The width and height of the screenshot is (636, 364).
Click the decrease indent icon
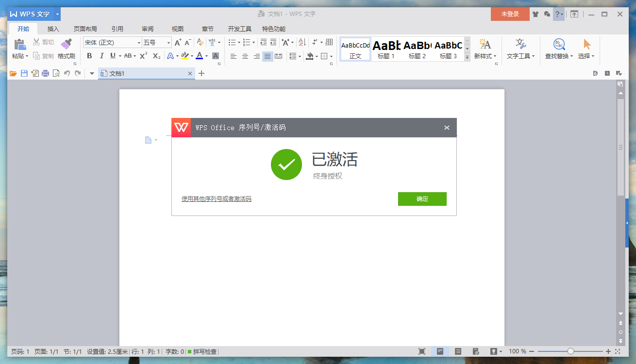pos(264,43)
